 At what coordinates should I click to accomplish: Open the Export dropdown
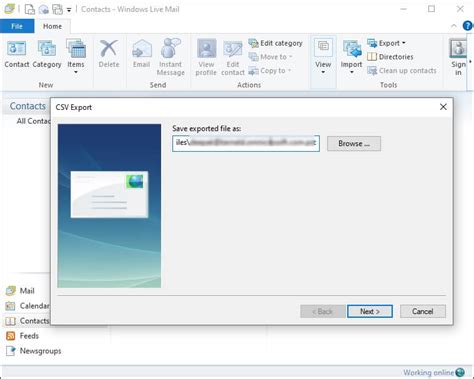coord(386,43)
